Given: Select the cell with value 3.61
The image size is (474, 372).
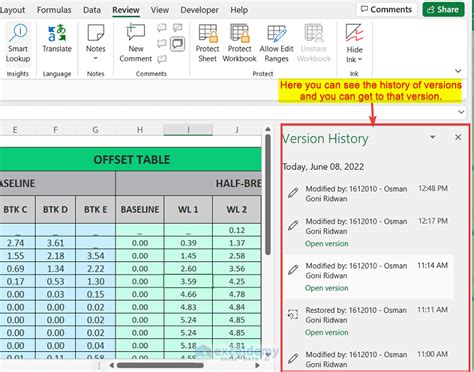Looking at the screenshot, I should (x=55, y=243).
